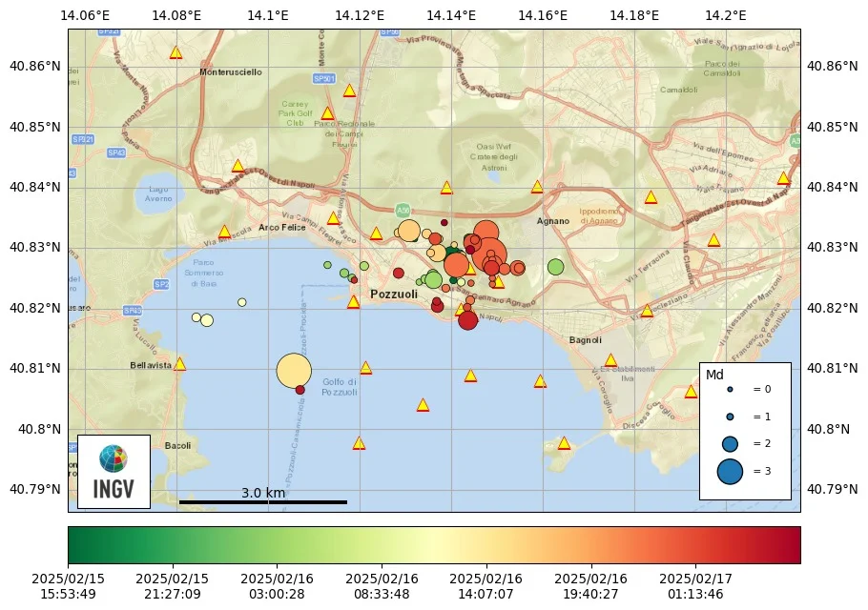Click the Parco Sommerso di Baia label
The height and width of the screenshot is (610, 868).
click(204, 274)
